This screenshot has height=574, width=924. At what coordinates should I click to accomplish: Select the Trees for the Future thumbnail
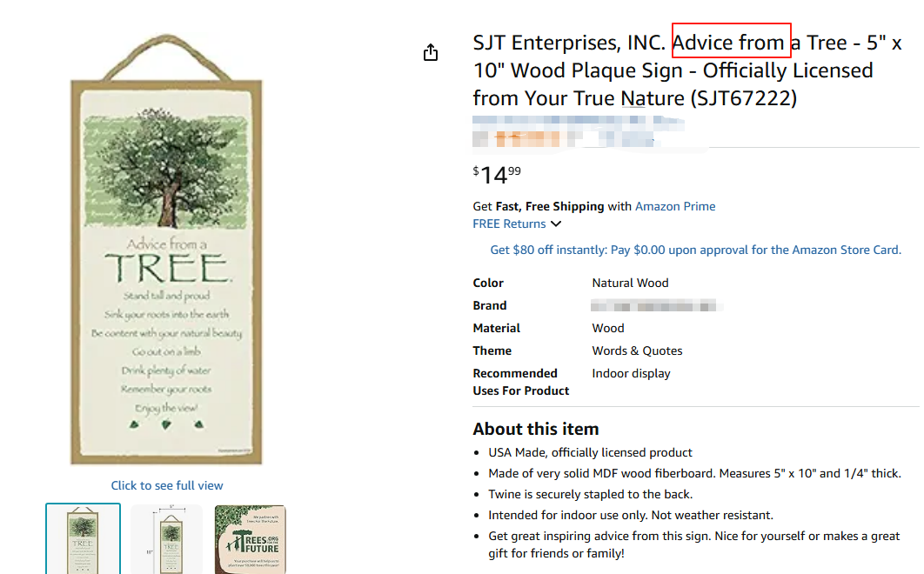coord(250,538)
